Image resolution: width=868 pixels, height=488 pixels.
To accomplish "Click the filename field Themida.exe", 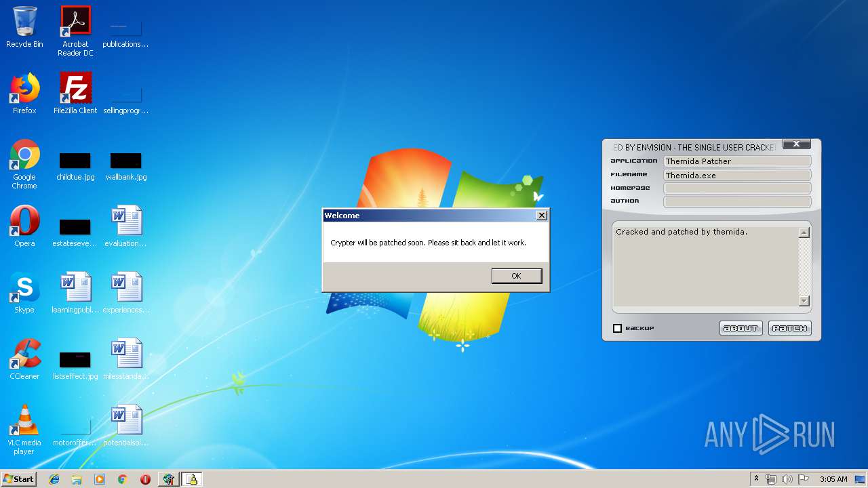I will (737, 175).
